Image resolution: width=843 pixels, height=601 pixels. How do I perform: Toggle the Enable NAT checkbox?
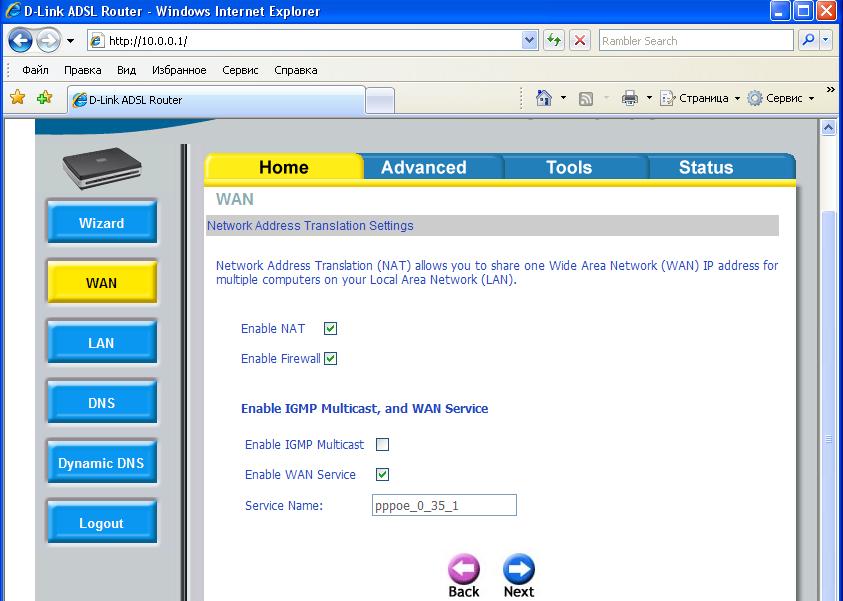coord(330,328)
